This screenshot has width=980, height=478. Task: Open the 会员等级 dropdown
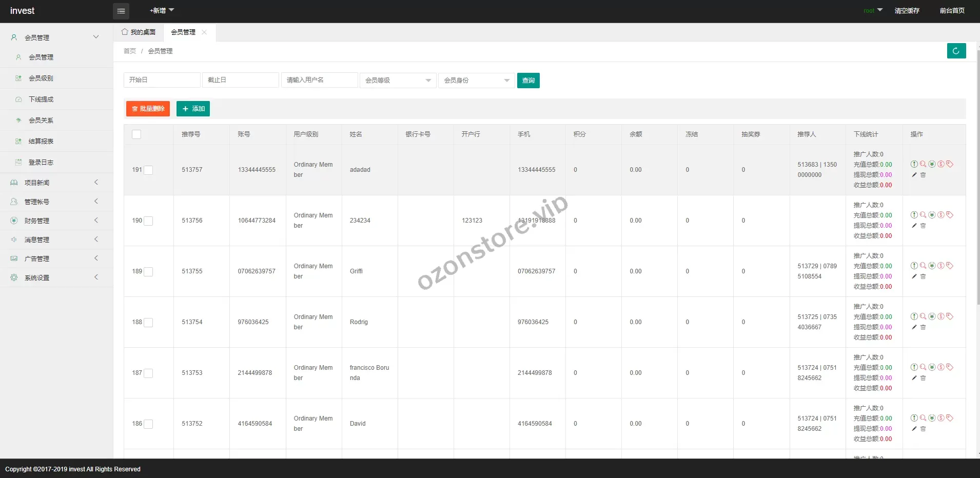(x=398, y=81)
